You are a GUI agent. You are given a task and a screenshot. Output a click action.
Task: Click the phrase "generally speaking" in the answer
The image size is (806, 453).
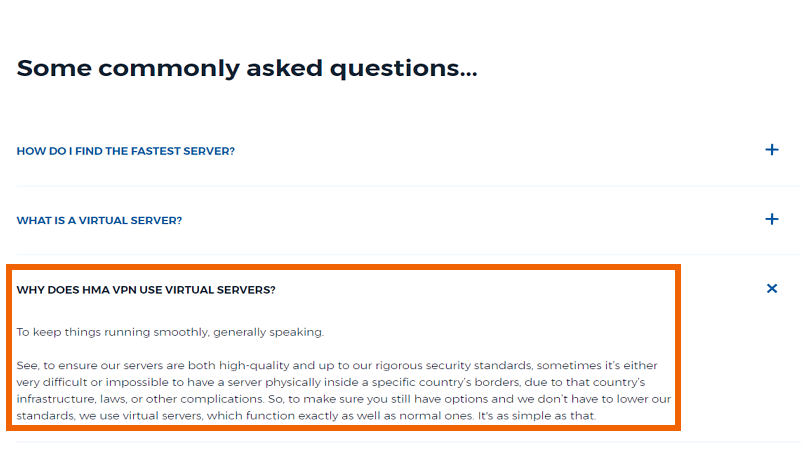click(268, 332)
